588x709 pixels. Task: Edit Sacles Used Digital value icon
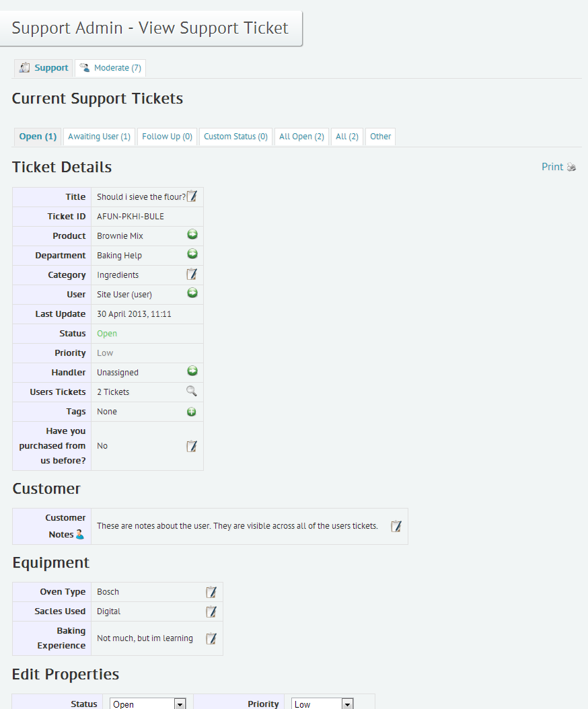[x=211, y=611]
